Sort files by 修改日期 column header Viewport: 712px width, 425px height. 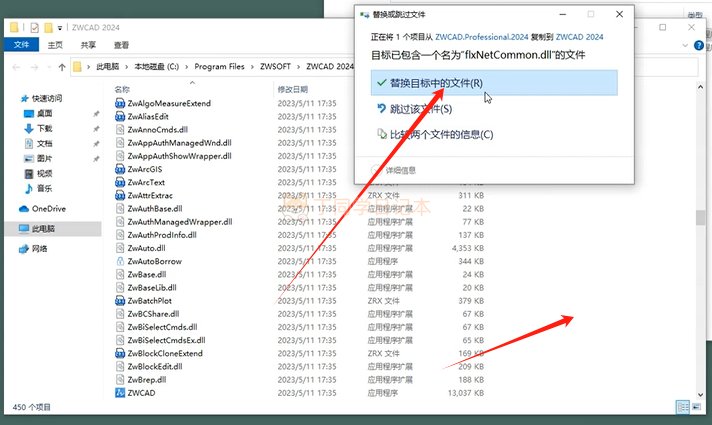click(x=296, y=89)
